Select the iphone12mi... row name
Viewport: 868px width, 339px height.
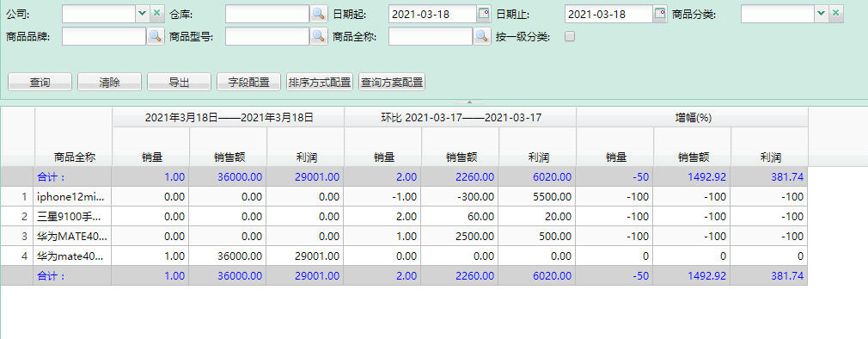click(x=72, y=197)
